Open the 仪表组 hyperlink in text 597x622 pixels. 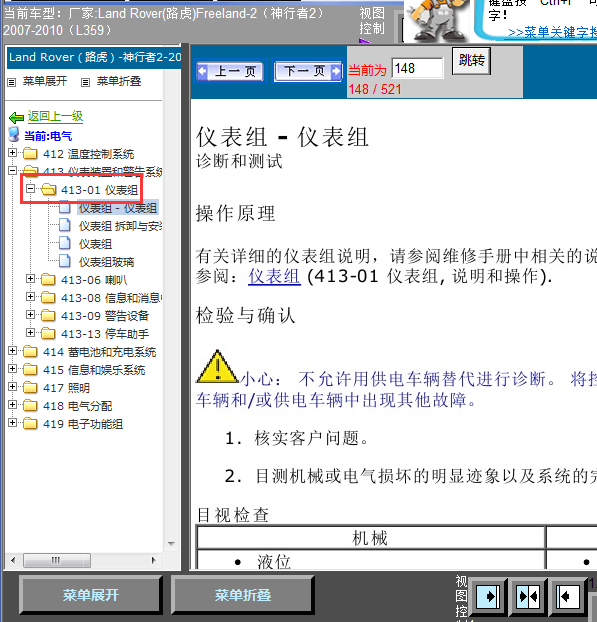274,276
